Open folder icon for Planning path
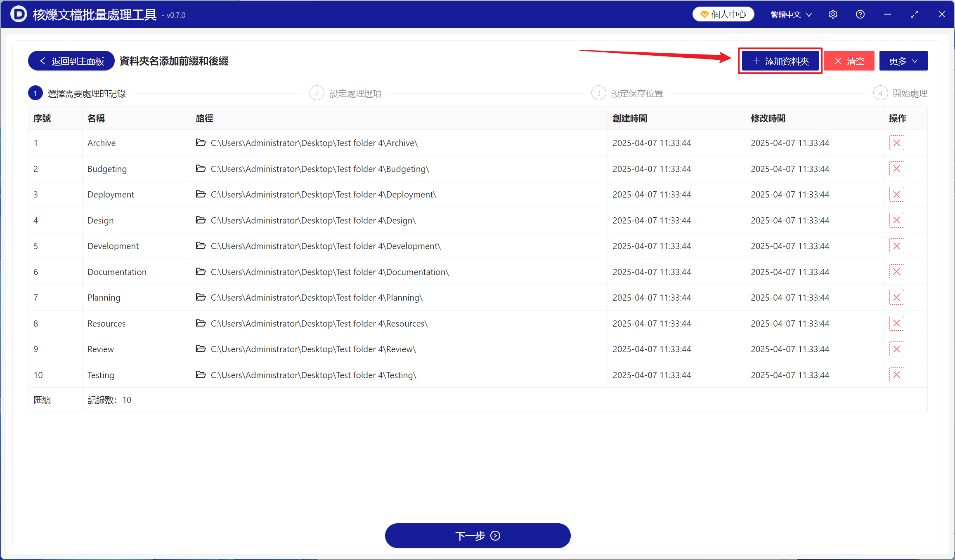This screenshot has width=955, height=560. point(201,297)
